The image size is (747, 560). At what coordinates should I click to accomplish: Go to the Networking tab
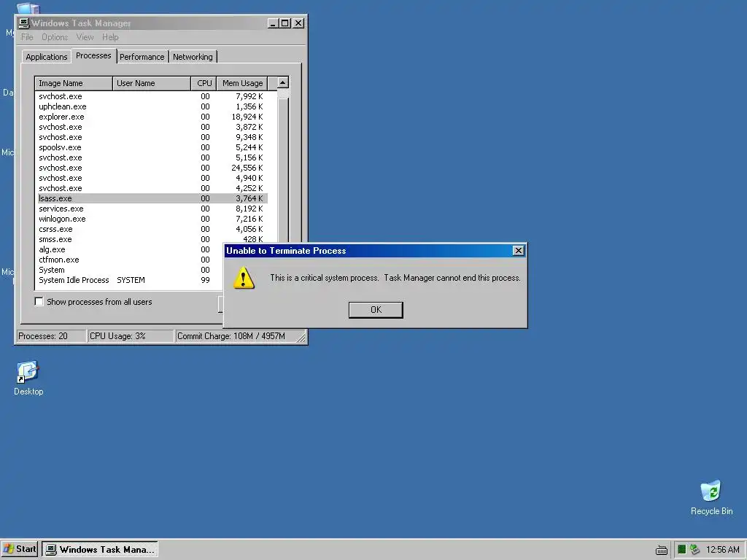point(193,57)
